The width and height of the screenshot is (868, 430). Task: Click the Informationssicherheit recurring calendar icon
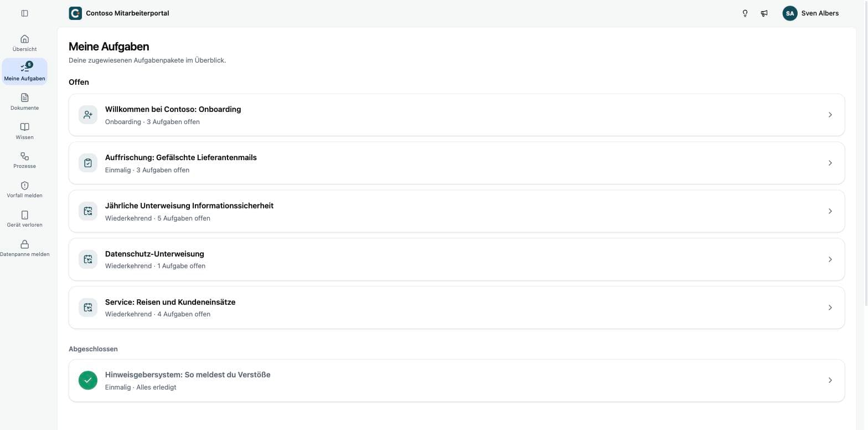click(88, 211)
